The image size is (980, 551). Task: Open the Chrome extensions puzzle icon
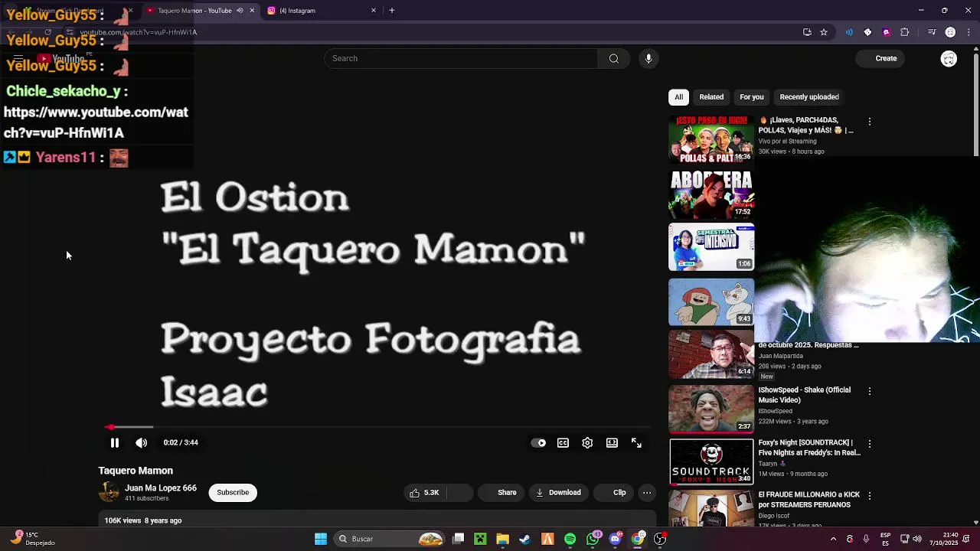click(x=905, y=32)
